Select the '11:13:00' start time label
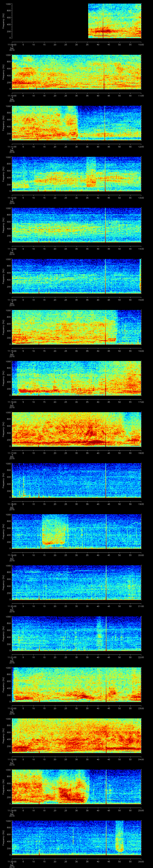The image size is (153, 868). point(12,248)
